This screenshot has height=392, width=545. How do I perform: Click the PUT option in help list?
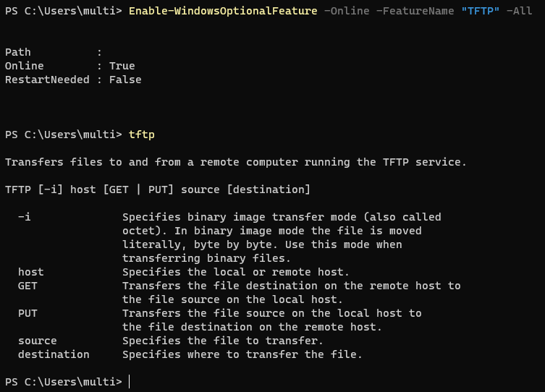(x=28, y=313)
